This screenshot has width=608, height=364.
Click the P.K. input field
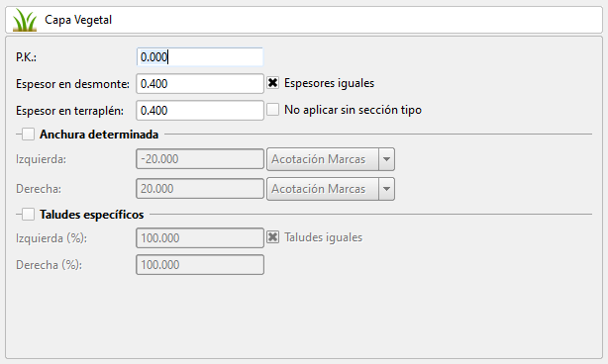(x=200, y=57)
